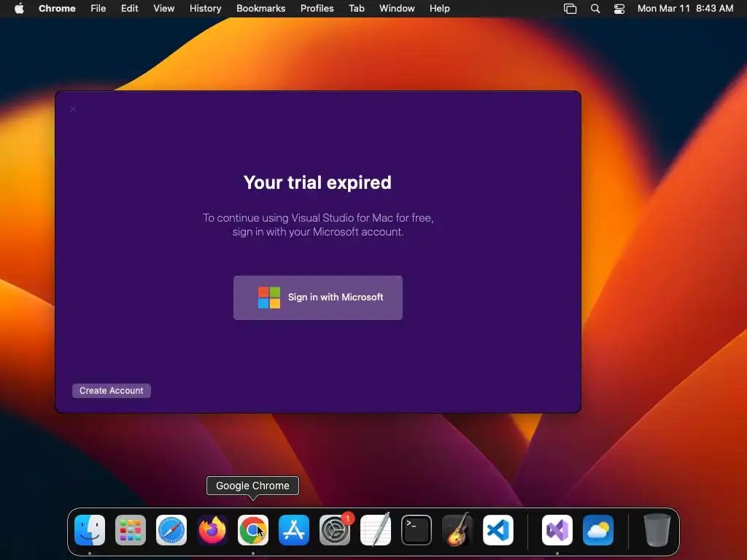The width and height of the screenshot is (747, 560).
Task: Switch to Visual Studio for Mac dock icon
Action: (x=557, y=530)
